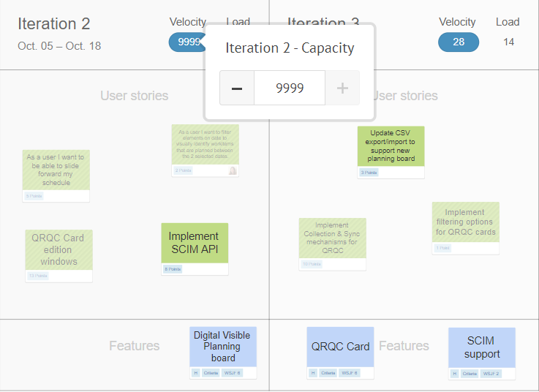Select Implement filtering options for QRQC cards

click(x=465, y=228)
